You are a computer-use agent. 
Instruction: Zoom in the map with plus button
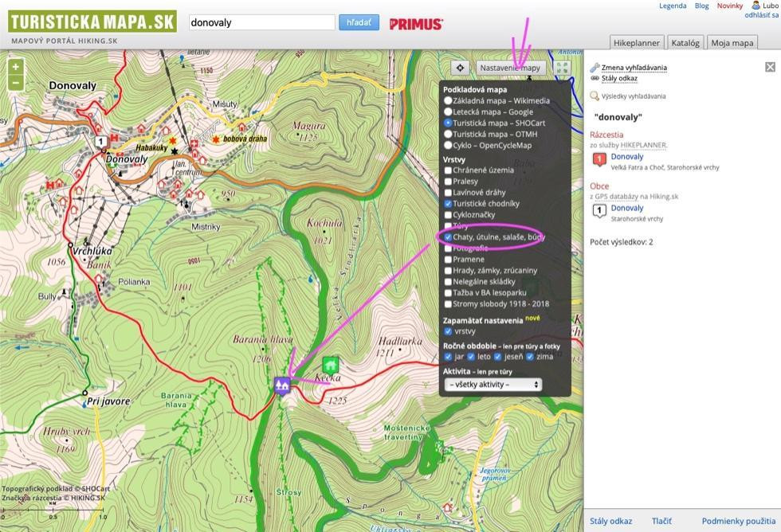[x=15, y=67]
